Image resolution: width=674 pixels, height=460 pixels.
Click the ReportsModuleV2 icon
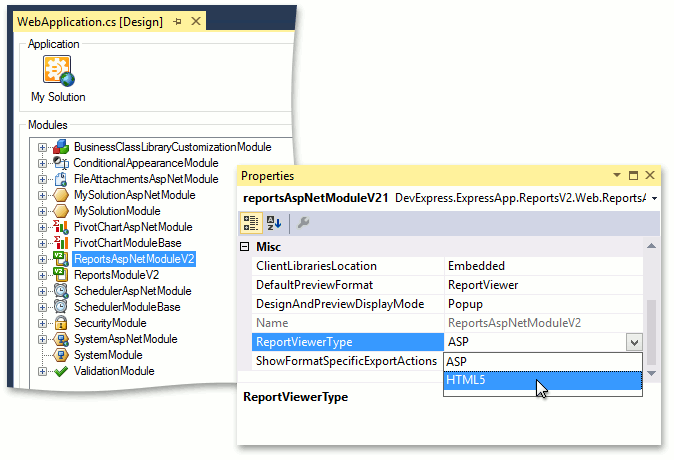pos(61,275)
